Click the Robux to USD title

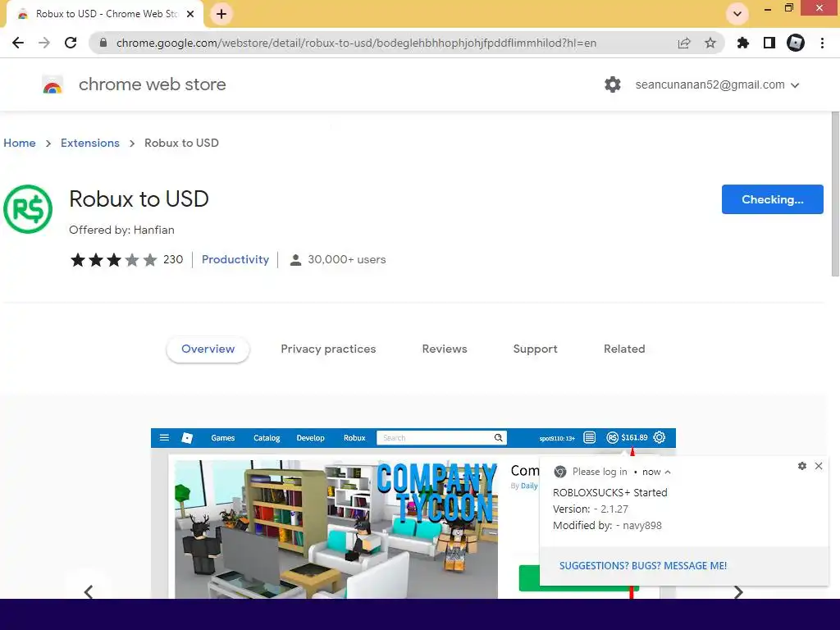point(139,199)
